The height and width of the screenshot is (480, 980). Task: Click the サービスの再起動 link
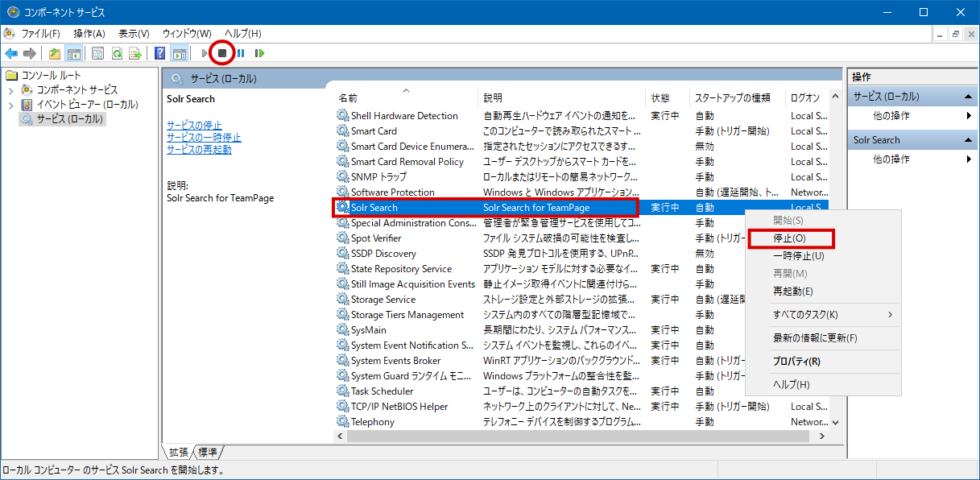199,150
